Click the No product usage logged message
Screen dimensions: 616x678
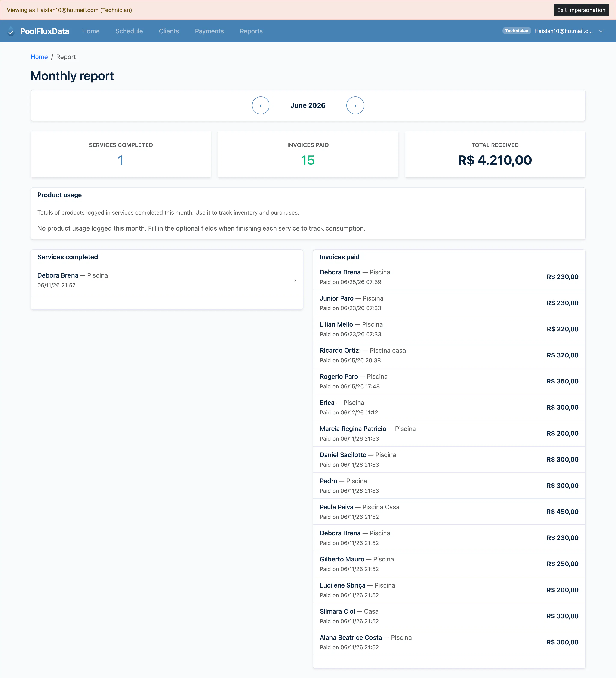pyautogui.click(x=201, y=228)
